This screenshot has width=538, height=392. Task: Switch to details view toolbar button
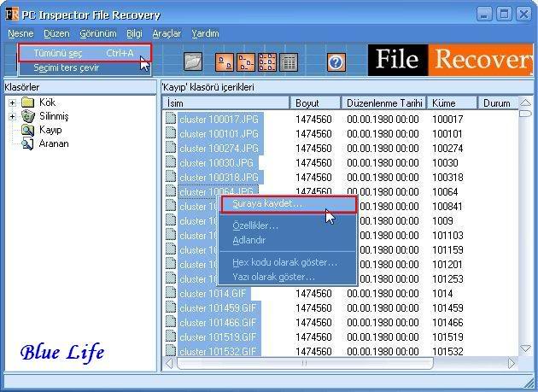[289, 62]
